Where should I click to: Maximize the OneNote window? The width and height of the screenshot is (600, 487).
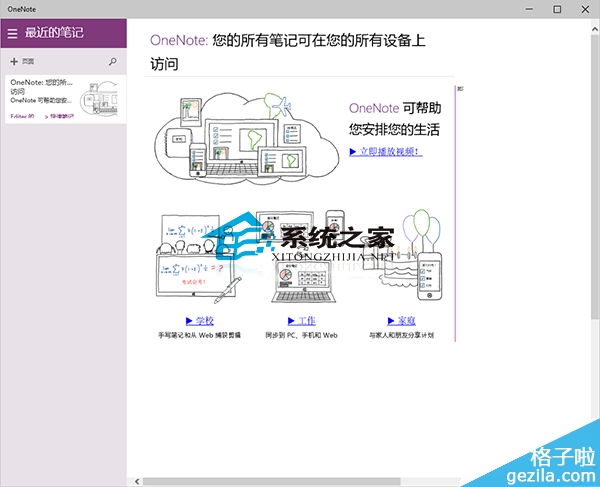557,9
